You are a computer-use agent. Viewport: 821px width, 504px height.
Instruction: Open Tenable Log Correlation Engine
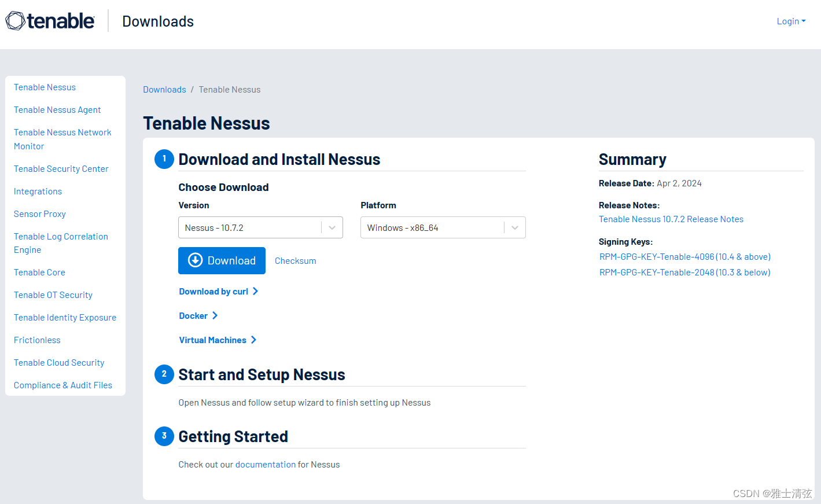(61, 243)
